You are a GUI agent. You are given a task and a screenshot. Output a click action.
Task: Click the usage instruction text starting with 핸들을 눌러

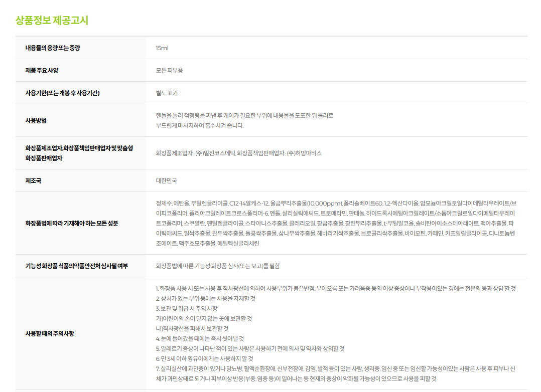(244, 116)
